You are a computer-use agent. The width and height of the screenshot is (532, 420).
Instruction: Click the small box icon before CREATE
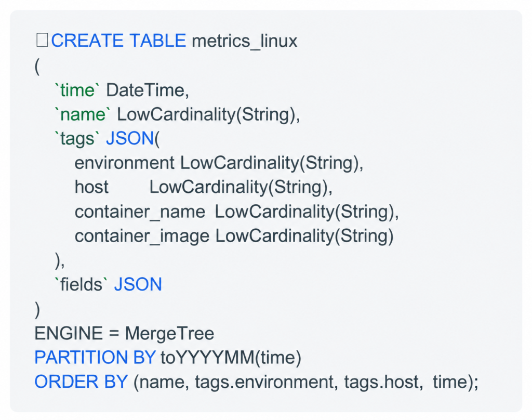pos(42,40)
